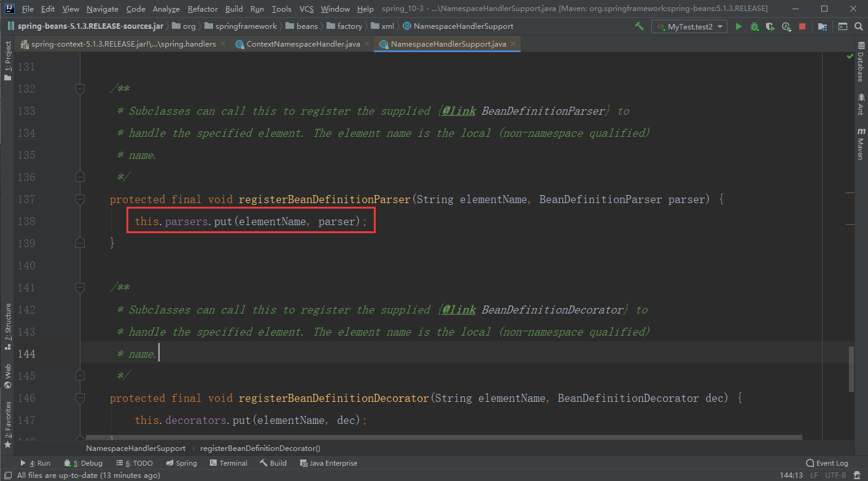Open the Analyze menu

(x=166, y=9)
